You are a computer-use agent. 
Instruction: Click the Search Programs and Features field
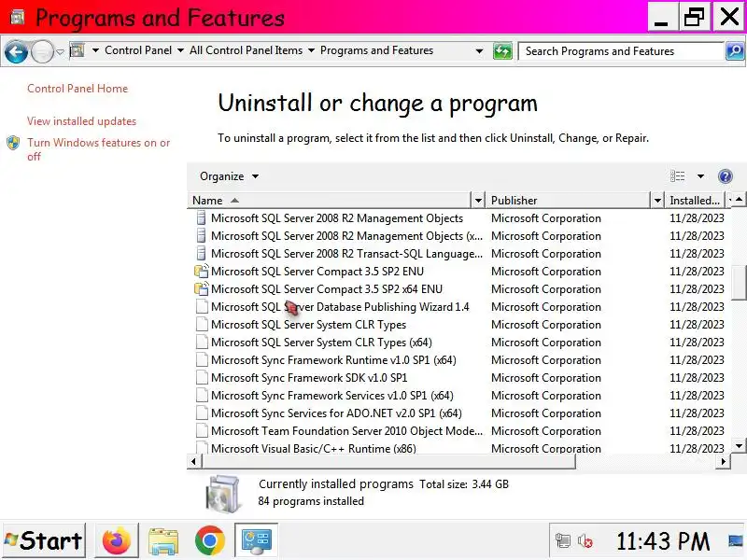click(x=621, y=51)
